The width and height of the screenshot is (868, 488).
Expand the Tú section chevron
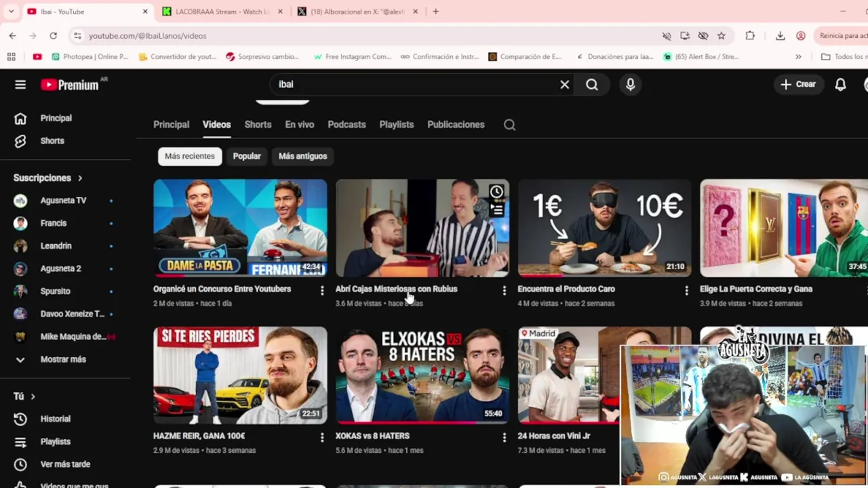(33, 396)
